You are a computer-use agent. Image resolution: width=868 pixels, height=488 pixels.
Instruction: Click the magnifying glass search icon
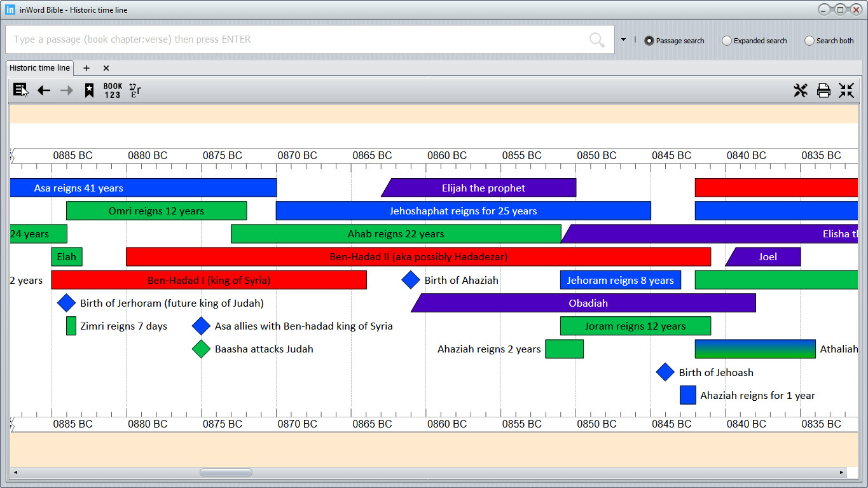(x=596, y=39)
